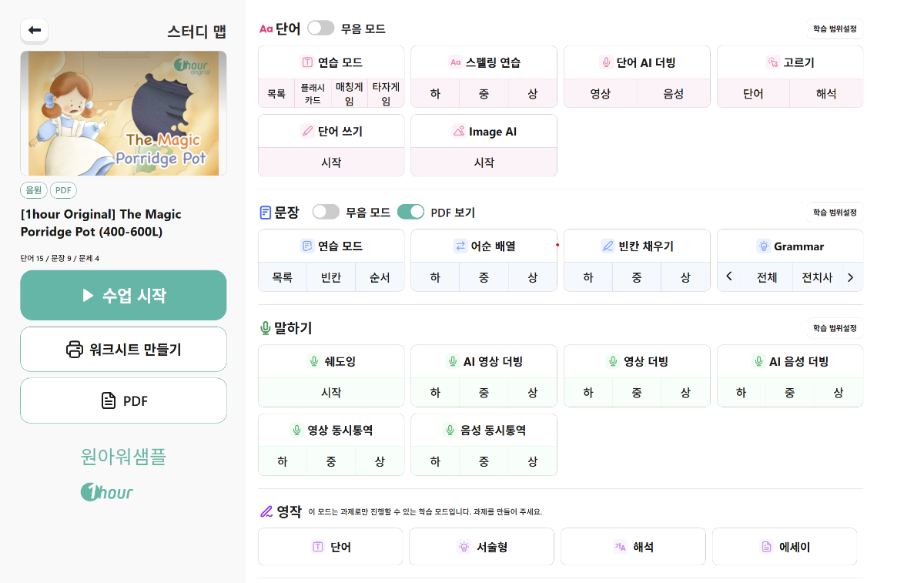
Task: Select 전치사 option in Grammar card
Action: [x=817, y=277]
